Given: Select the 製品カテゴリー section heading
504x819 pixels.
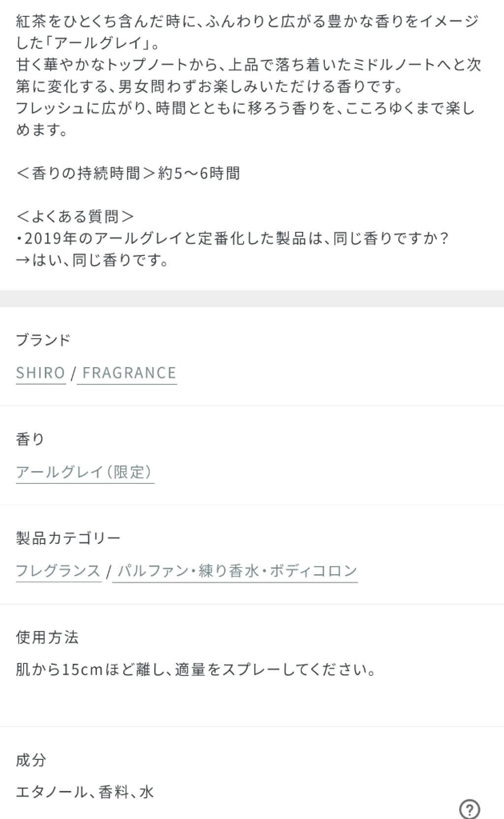Looking at the screenshot, I should [x=68, y=538].
